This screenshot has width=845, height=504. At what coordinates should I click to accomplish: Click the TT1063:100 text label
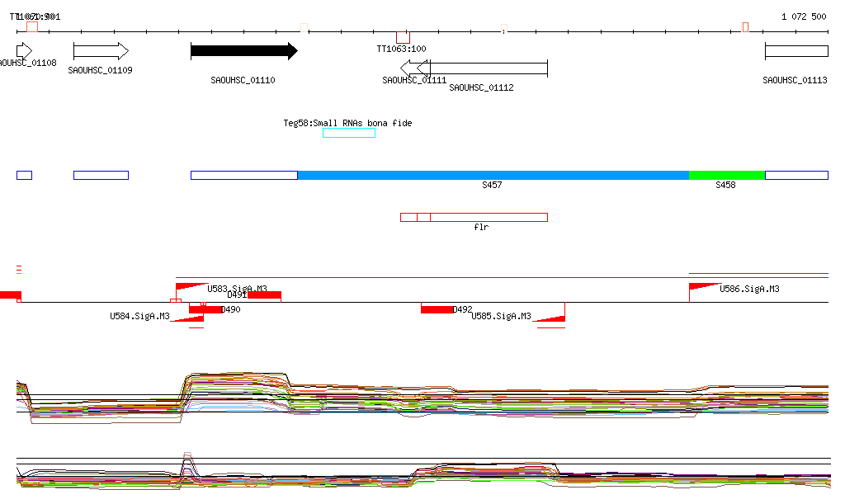tap(402, 49)
